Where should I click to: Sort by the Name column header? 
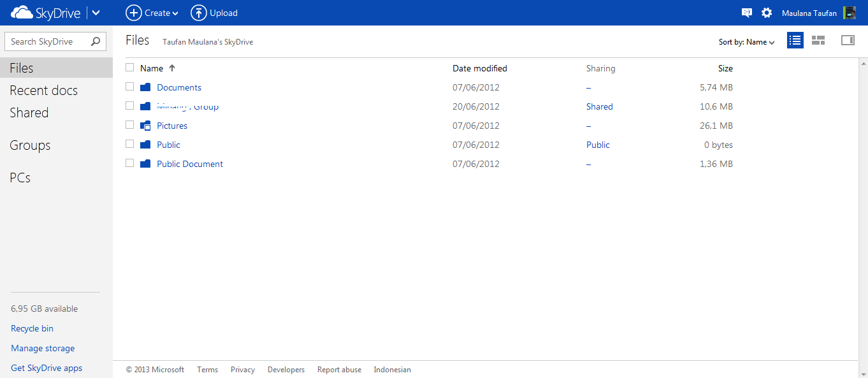(x=152, y=68)
